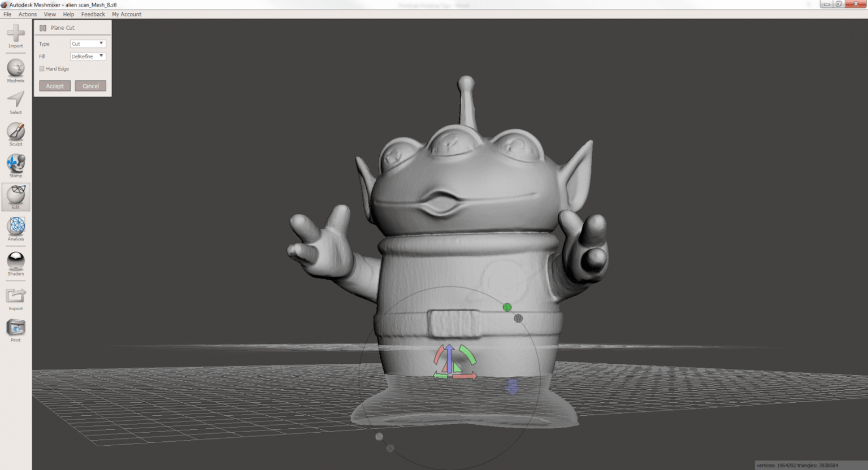The image size is (868, 470).
Task: Open the Edit tools menu
Action: pos(16,197)
